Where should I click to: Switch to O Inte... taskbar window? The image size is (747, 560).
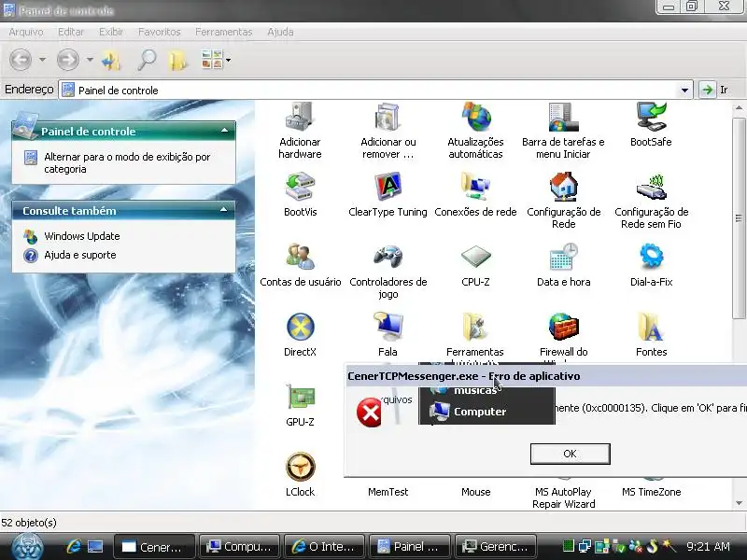324,547
